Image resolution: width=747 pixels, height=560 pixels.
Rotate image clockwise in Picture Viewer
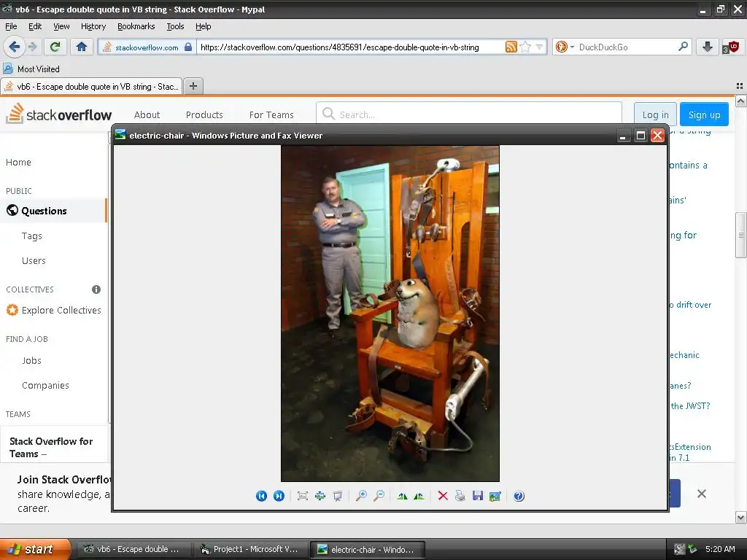[402, 496]
